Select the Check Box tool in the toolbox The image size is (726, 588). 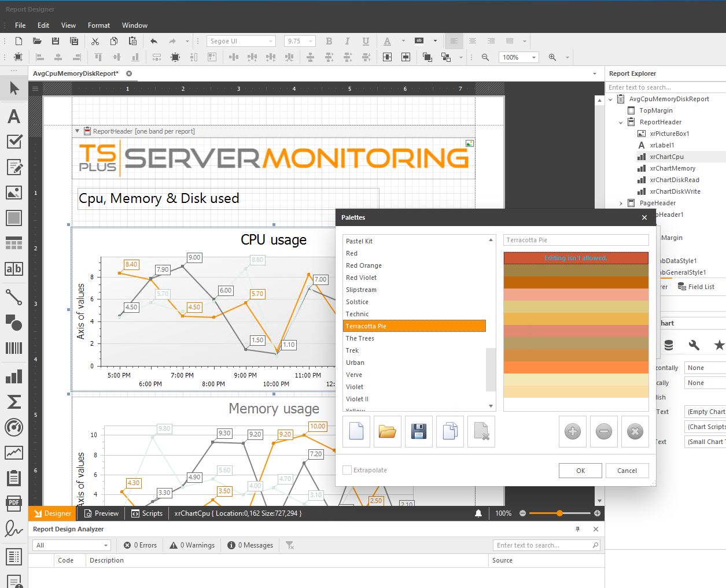pyautogui.click(x=14, y=142)
